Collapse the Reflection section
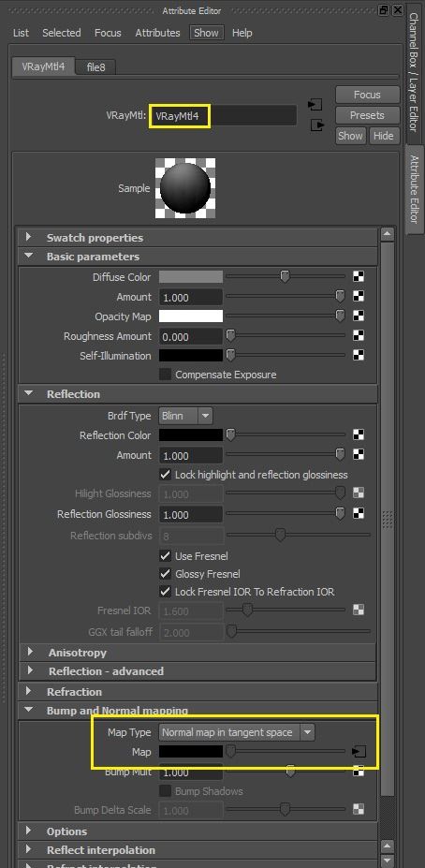This screenshot has width=425, height=868. click(x=29, y=394)
